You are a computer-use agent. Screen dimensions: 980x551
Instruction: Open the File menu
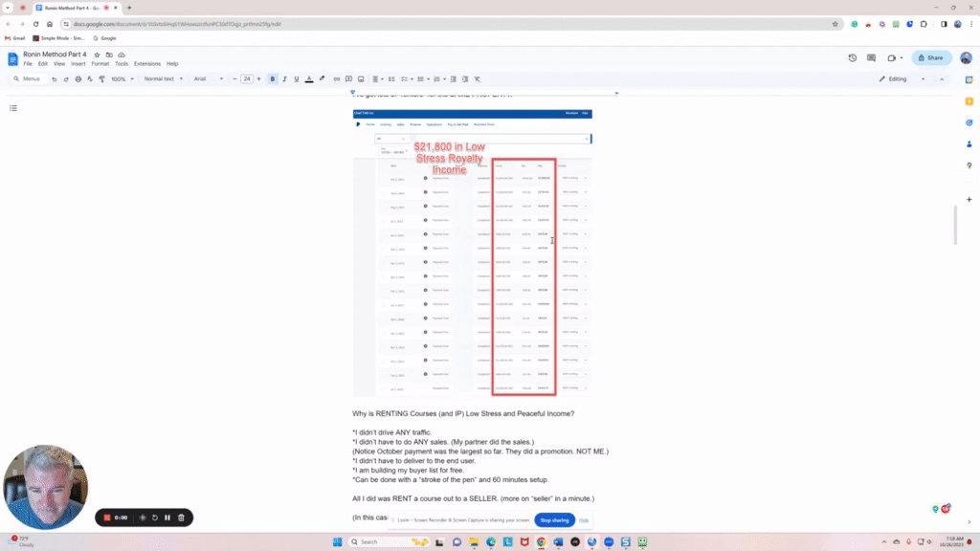(28, 64)
